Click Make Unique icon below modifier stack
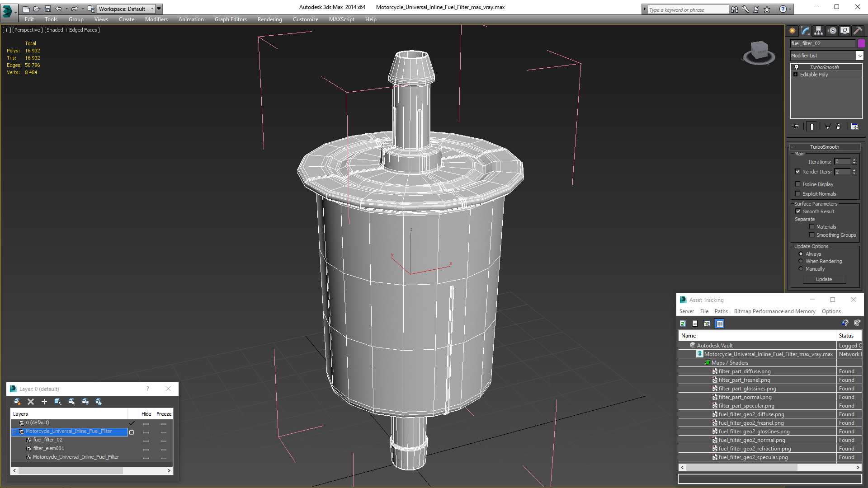 point(827,127)
